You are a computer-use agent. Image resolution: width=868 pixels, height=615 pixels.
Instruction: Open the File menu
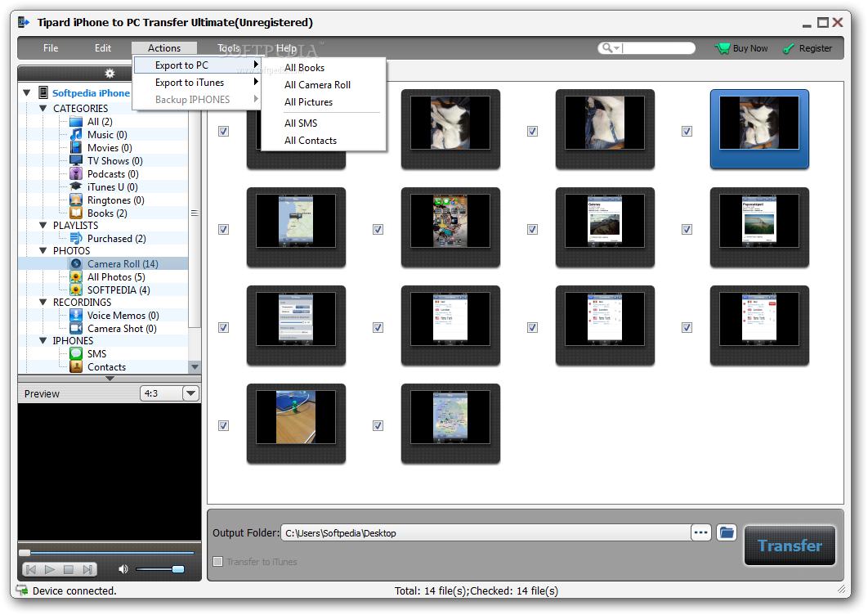[51, 48]
